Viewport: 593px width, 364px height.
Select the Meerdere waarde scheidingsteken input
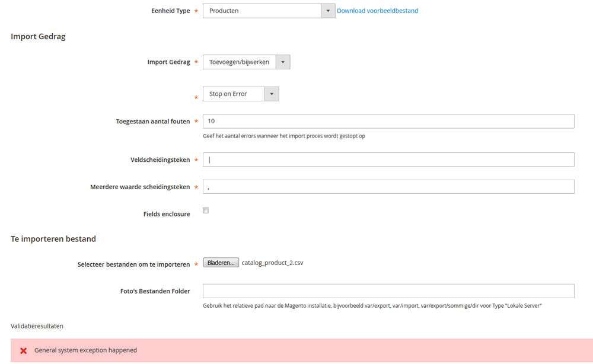(x=388, y=187)
